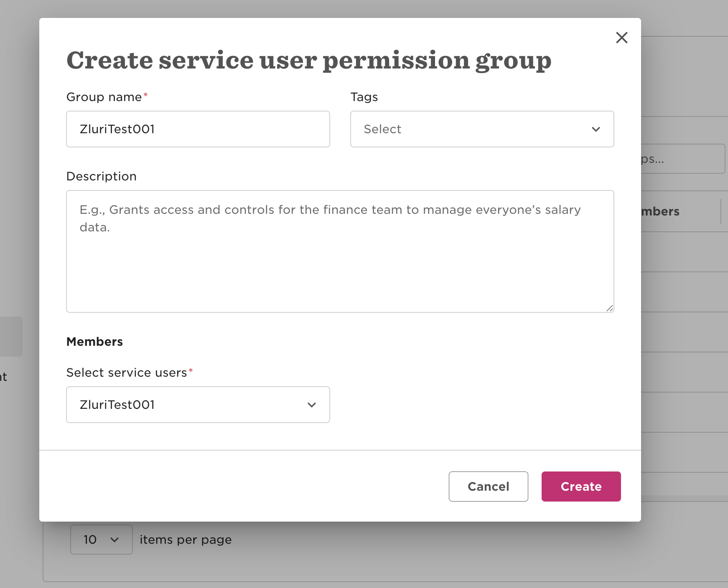728x588 pixels.
Task: Click the Members section heading
Action: [94, 342]
